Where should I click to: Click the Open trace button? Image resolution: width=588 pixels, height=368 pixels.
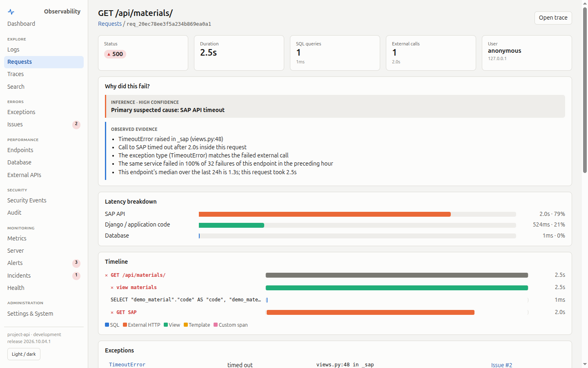tap(553, 18)
